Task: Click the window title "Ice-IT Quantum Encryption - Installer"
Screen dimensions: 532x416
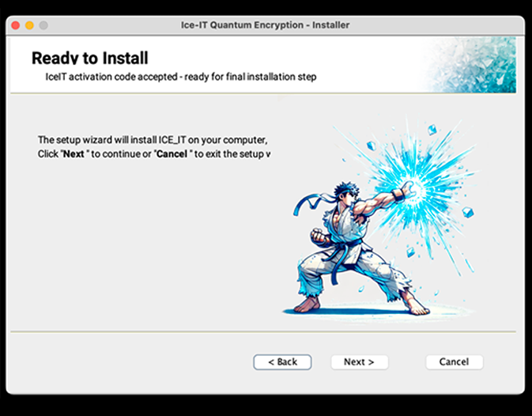Action: point(265,25)
